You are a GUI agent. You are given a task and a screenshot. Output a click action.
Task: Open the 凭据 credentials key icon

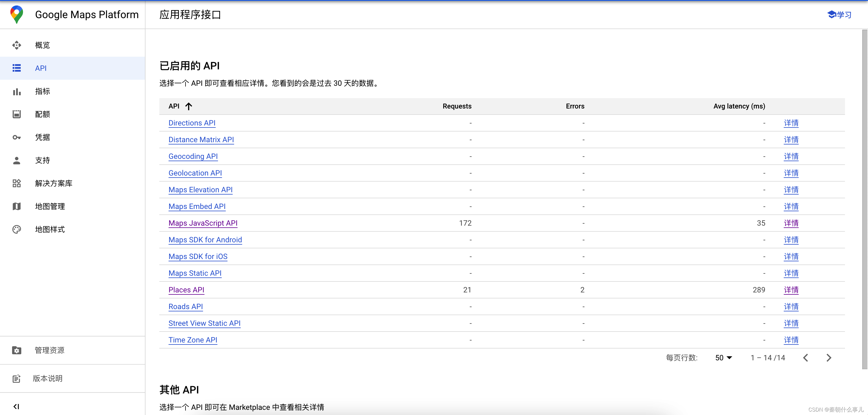16,137
